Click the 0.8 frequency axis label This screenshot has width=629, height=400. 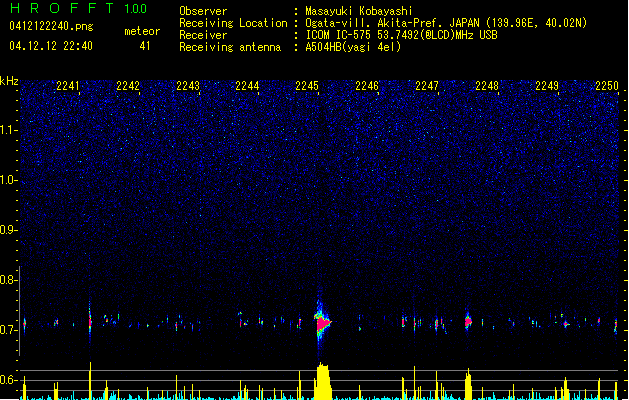pos(9,280)
